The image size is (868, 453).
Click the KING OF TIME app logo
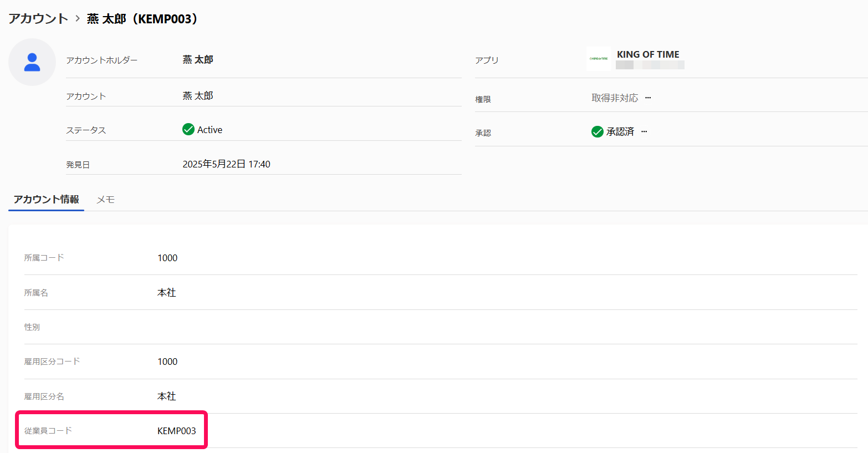pyautogui.click(x=599, y=58)
